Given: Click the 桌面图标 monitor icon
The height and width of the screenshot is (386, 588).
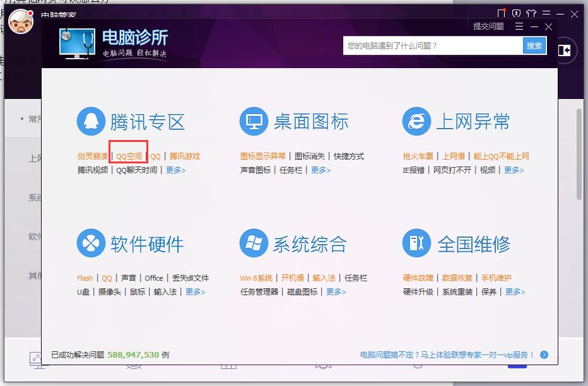Looking at the screenshot, I should point(254,121).
